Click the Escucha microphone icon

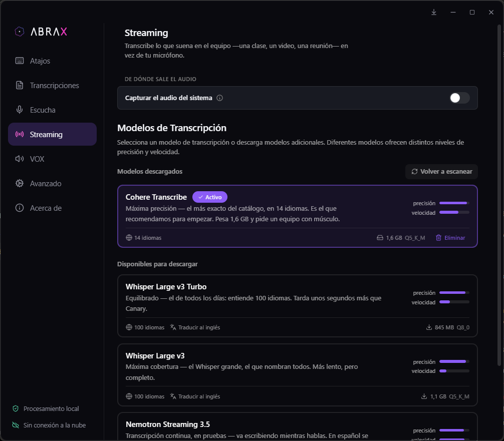(x=20, y=110)
